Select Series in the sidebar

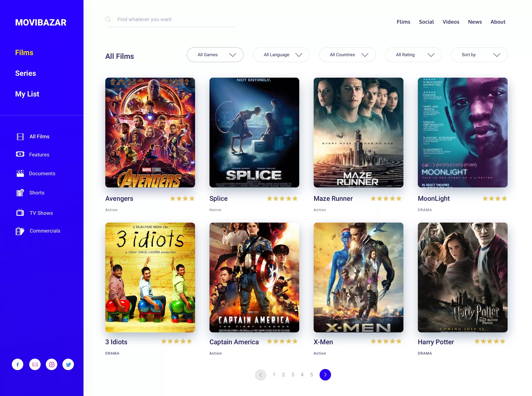click(x=26, y=73)
